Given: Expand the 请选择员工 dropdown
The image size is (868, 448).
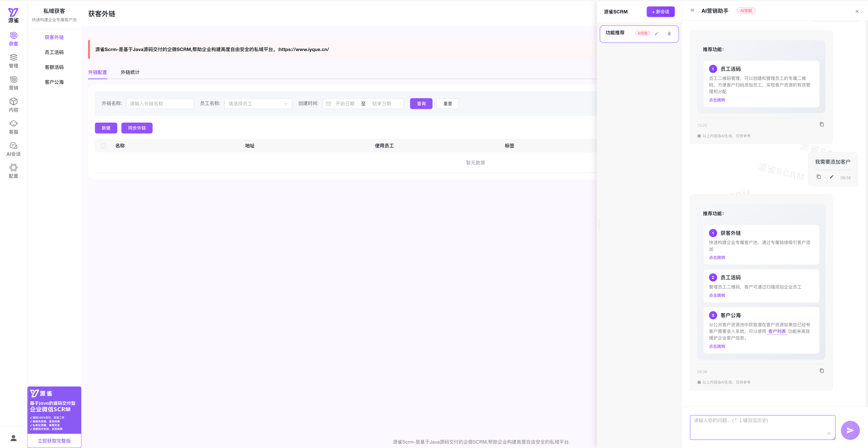Looking at the screenshot, I should [x=258, y=103].
